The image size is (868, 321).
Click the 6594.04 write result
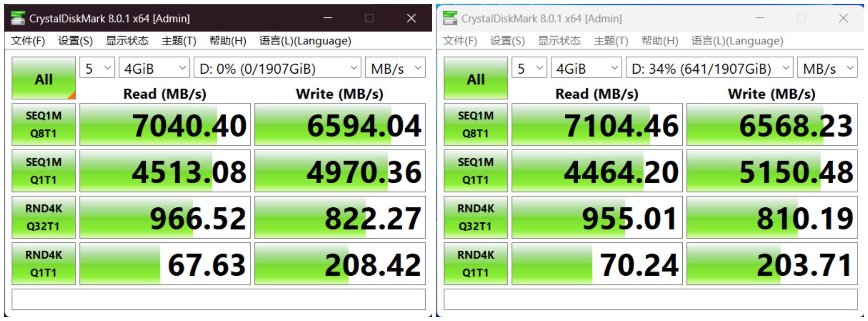[340, 125]
